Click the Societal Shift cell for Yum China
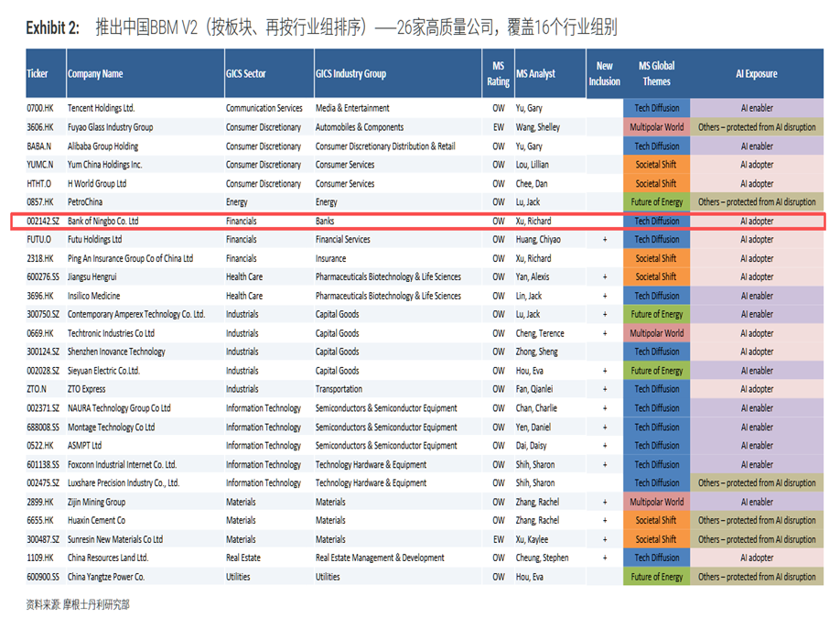This screenshot has height=628, width=840. pyautogui.click(x=656, y=165)
